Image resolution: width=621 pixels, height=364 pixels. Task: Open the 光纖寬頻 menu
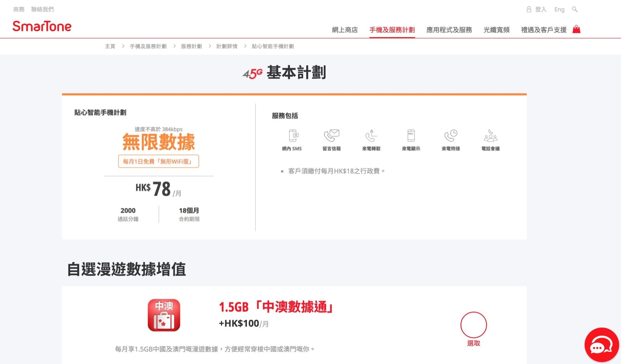pos(496,30)
